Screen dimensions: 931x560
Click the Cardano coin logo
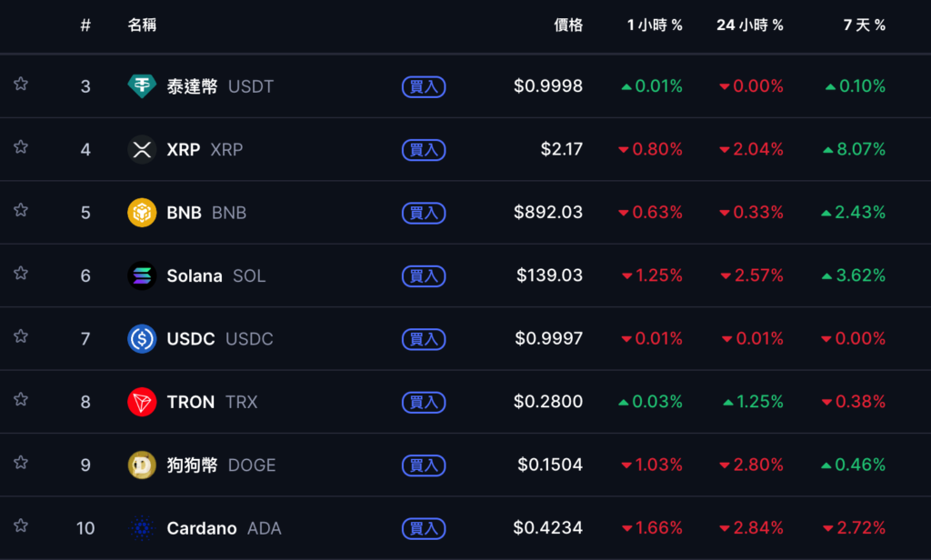142,528
